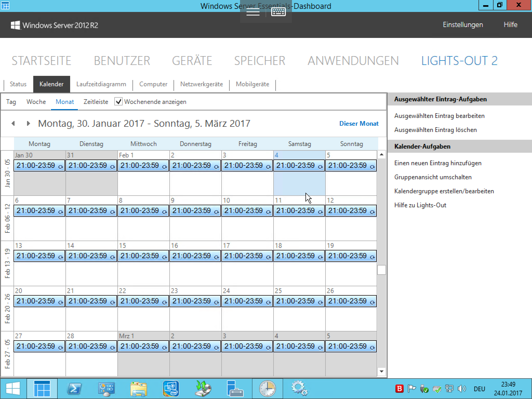The image size is (532, 399).
Task: Open the server toolbox taskbar icon
Action: click(x=235, y=389)
